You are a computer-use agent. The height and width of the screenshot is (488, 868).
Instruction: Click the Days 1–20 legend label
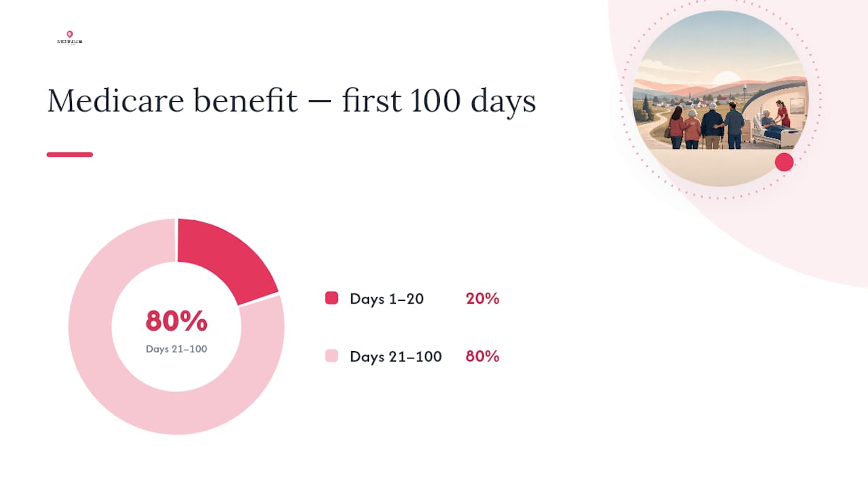pyautogui.click(x=387, y=298)
